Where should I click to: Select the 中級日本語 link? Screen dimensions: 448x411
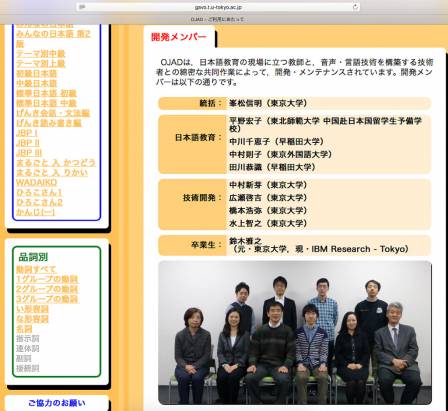pyautogui.click(x=37, y=83)
